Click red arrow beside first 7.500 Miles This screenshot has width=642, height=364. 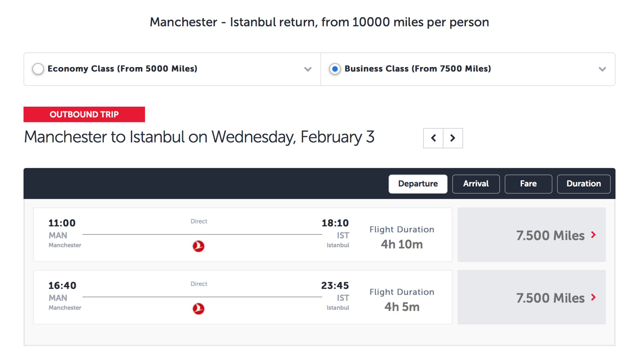coord(594,235)
